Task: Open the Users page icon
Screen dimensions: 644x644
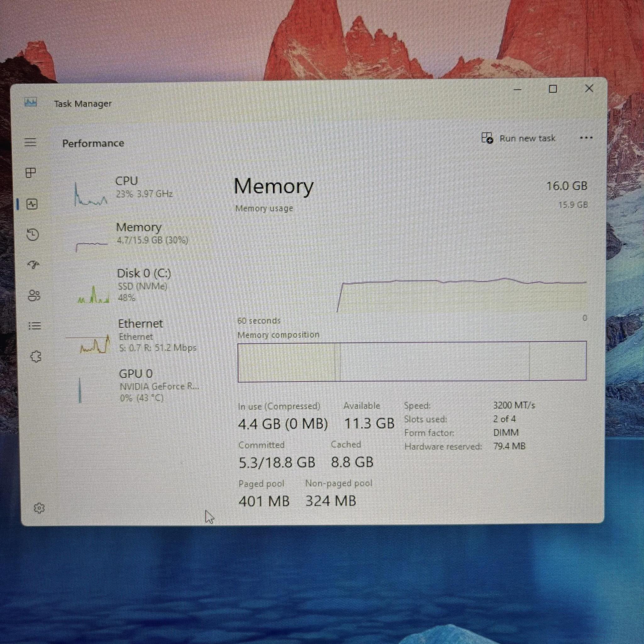Action: click(34, 295)
